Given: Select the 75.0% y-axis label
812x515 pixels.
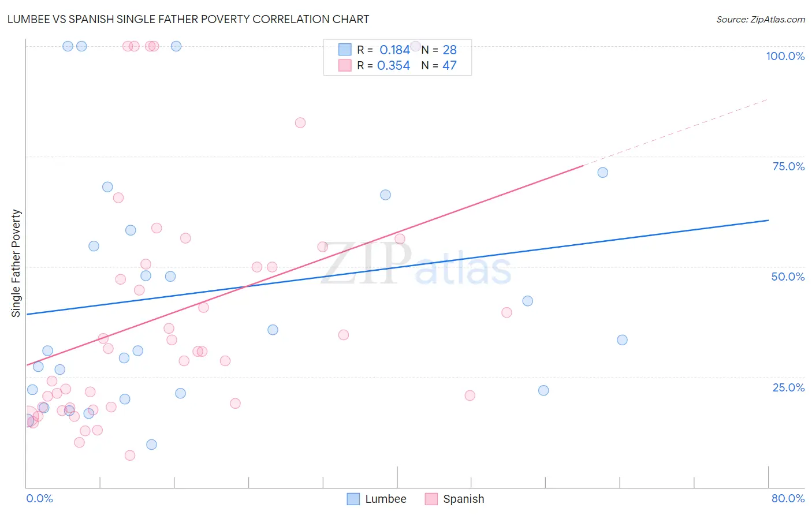Looking at the screenshot, I should [788, 166].
